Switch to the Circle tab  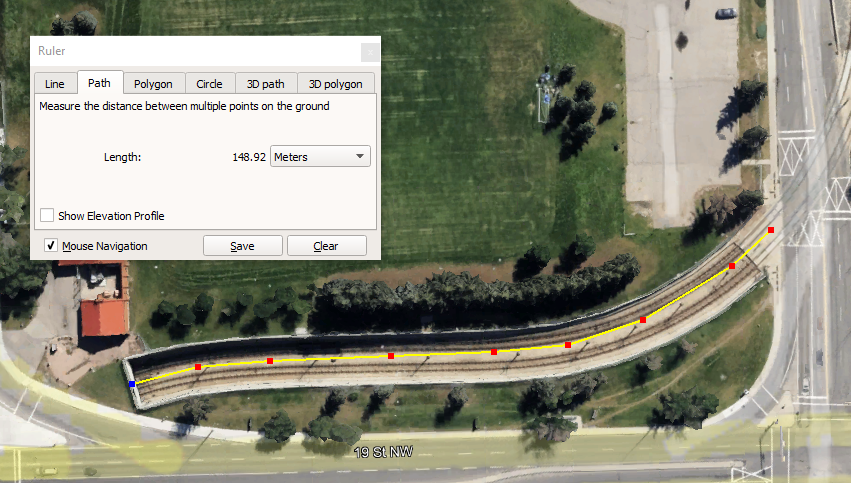209,84
